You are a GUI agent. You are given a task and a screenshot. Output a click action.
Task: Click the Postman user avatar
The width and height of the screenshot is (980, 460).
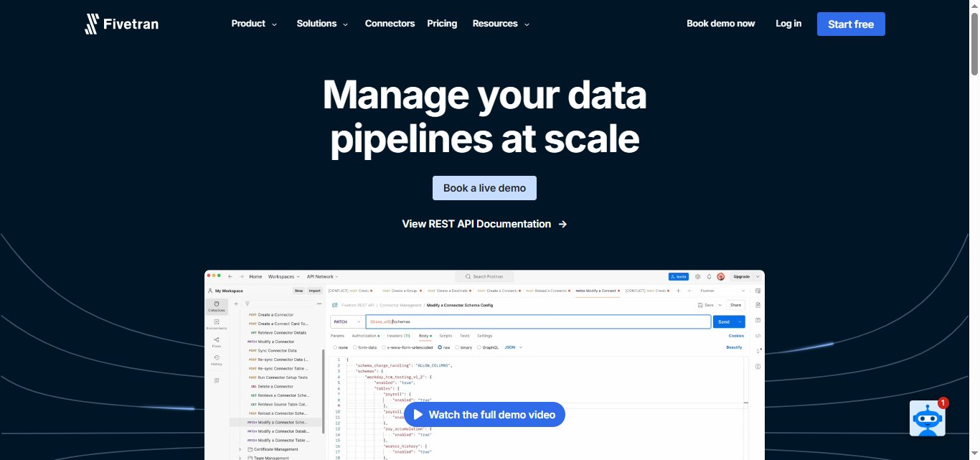[x=720, y=276]
